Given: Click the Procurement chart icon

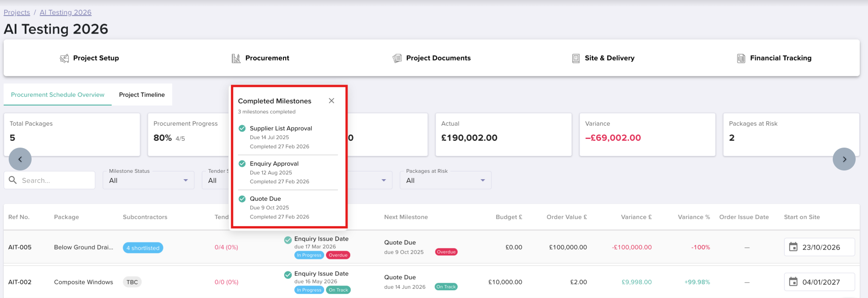Looking at the screenshot, I should [x=236, y=59].
